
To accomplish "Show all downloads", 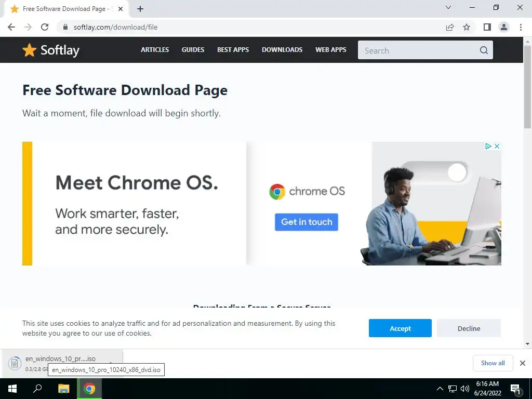I will click(493, 363).
